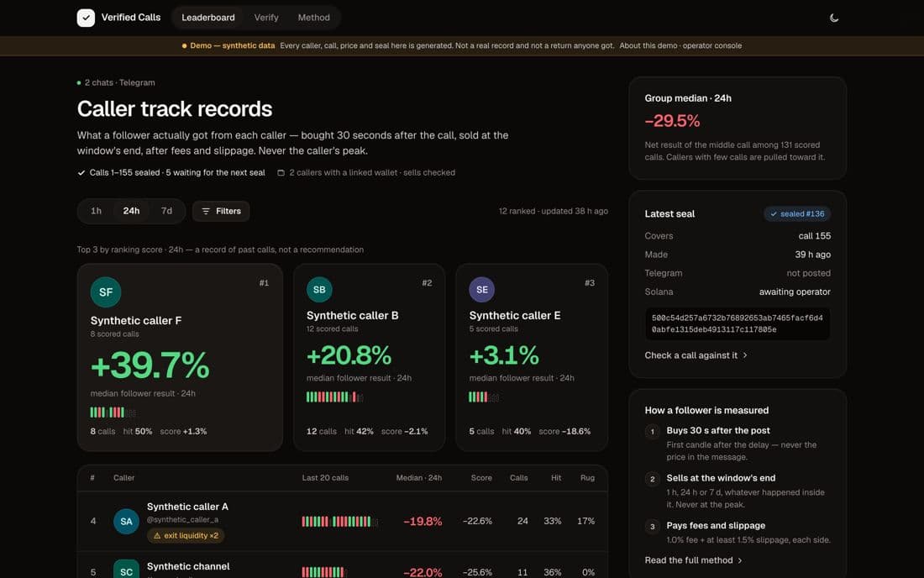Click call history bars on caller B card
The height and width of the screenshot is (578, 924).
click(x=334, y=397)
